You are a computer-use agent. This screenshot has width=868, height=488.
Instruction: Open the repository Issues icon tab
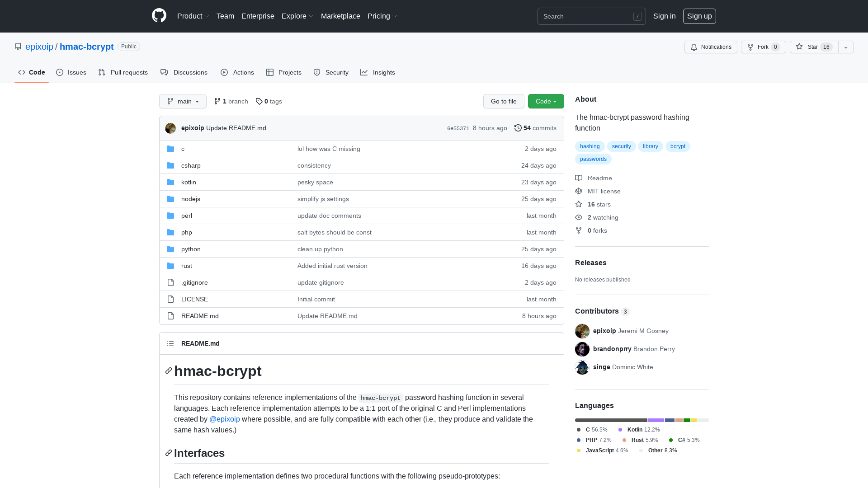pyautogui.click(x=60, y=72)
